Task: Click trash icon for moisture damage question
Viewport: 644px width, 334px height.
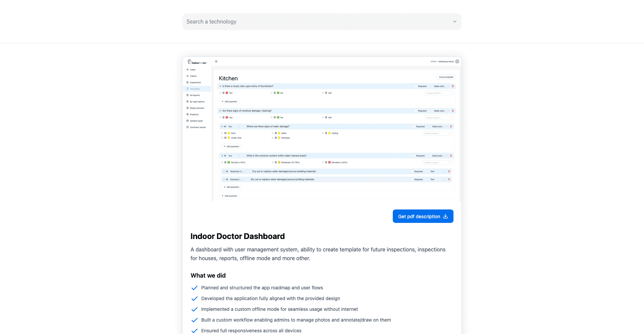Action: (453, 111)
